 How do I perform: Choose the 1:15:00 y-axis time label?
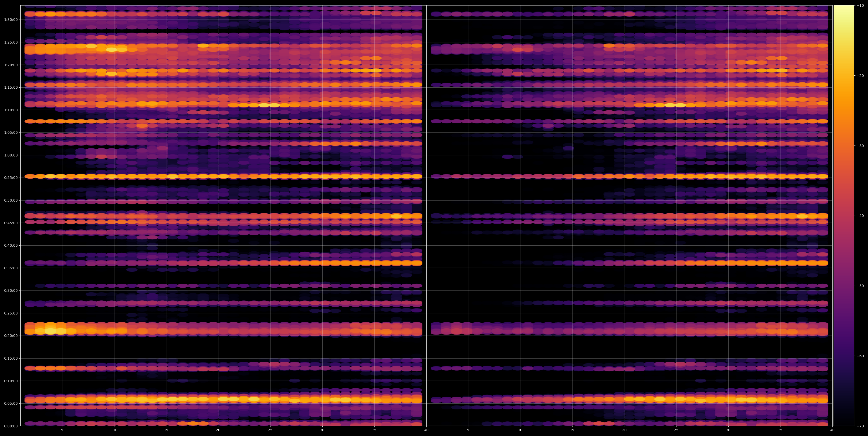pyautogui.click(x=11, y=87)
